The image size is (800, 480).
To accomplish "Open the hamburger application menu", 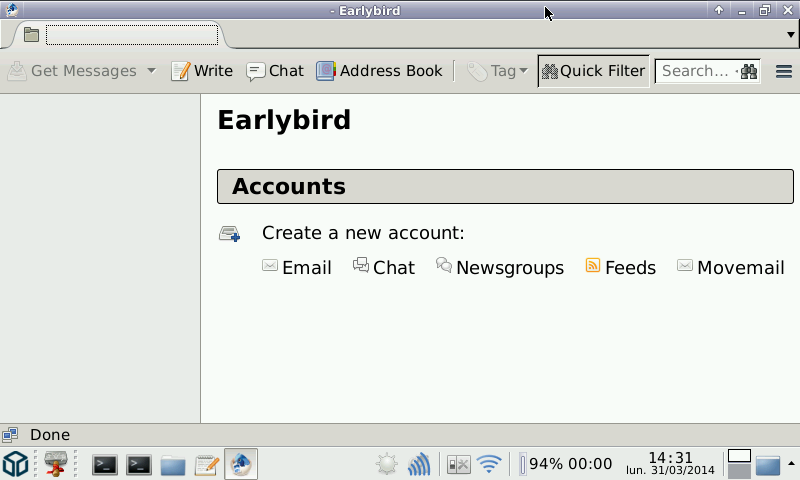I will point(784,71).
